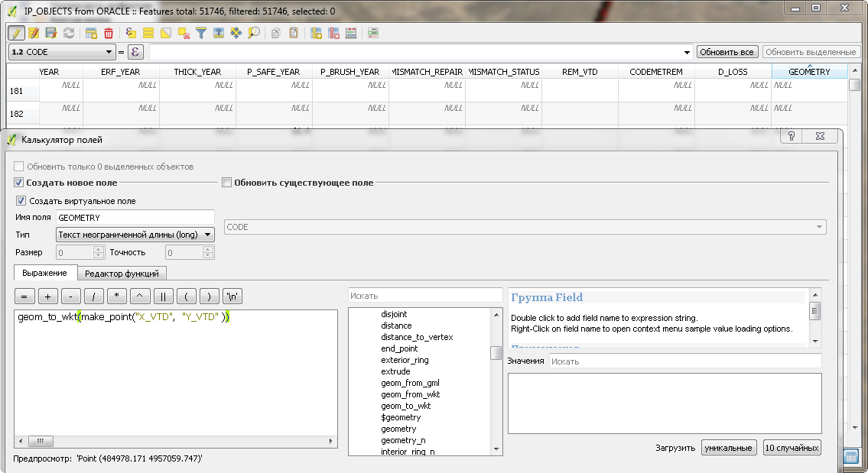This screenshot has width=868, height=473.
Task: Zoom map to selected rows icon
Action: [x=253, y=33]
